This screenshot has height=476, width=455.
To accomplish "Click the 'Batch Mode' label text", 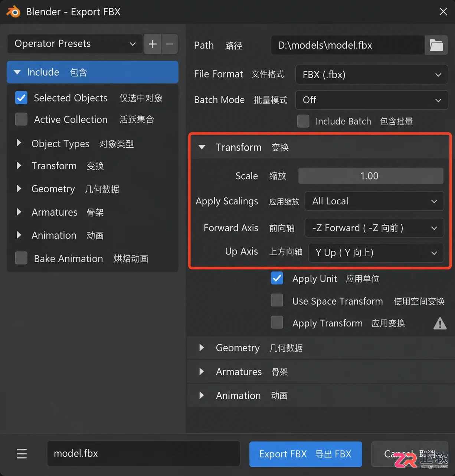I will [x=219, y=100].
